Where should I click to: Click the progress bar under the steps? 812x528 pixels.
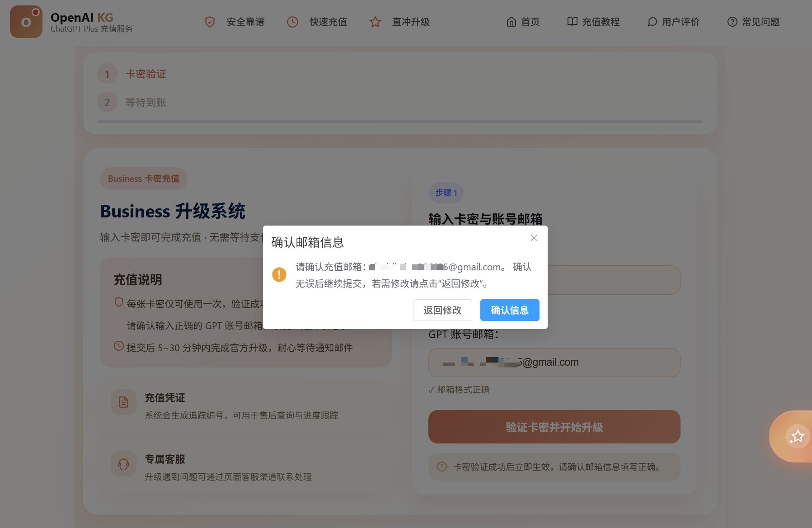point(400,122)
